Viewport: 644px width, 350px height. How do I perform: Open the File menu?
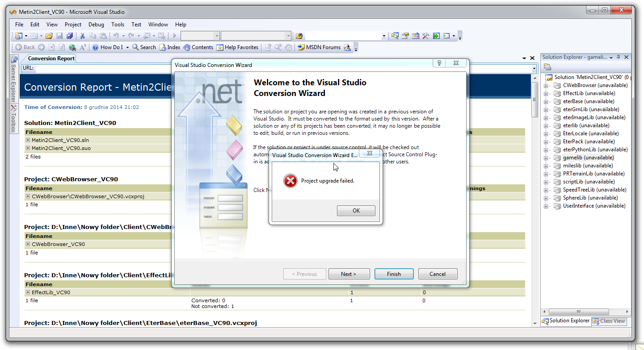pyautogui.click(x=19, y=25)
